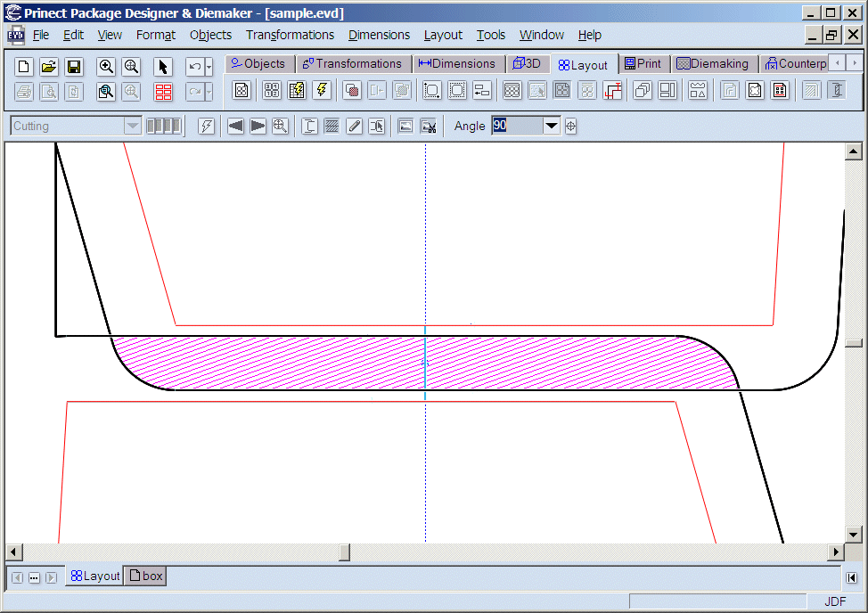
Task: Save the drawing with the floppy disk icon
Action: tap(74, 67)
